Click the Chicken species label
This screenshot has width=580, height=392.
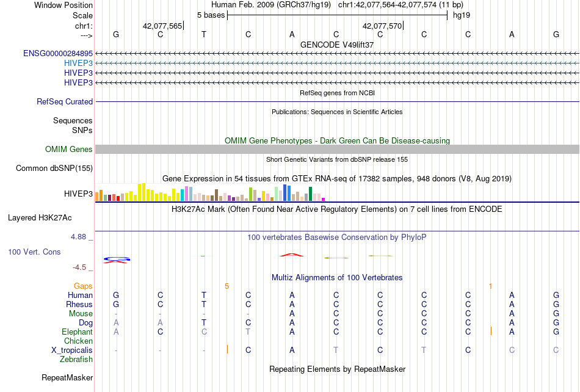[x=78, y=341]
